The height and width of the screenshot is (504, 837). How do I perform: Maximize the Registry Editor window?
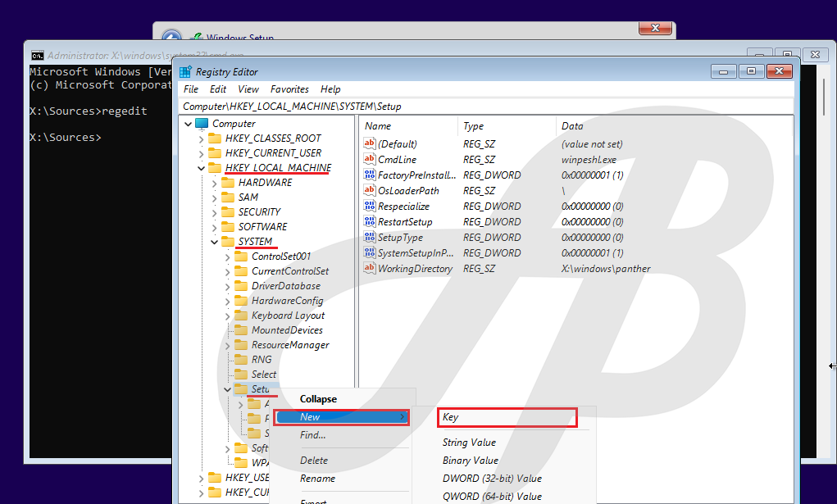tap(751, 71)
